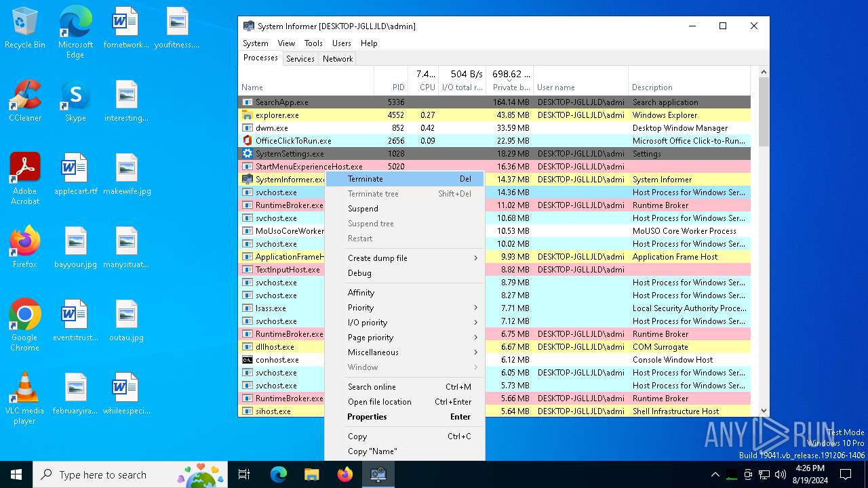Sort by the User name column header
The width and height of the screenshot is (868, 488).
(x=581, y=81)
